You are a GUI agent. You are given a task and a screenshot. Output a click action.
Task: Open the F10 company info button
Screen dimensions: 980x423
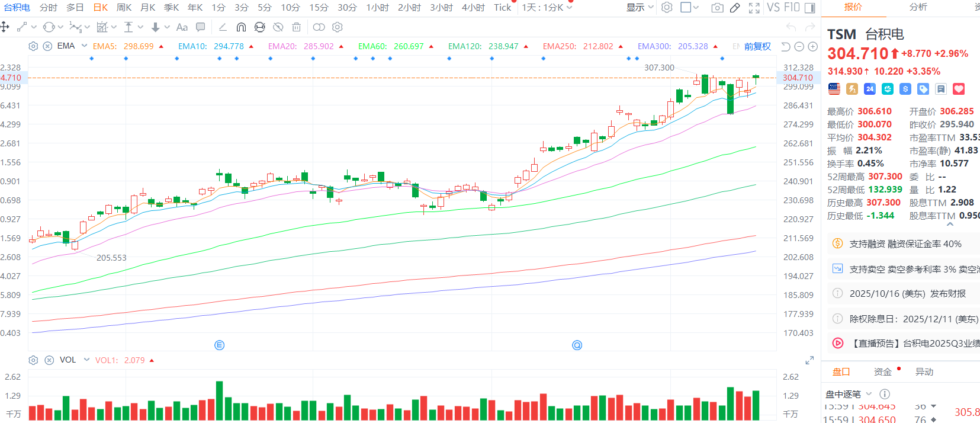[x=792, y=7]
